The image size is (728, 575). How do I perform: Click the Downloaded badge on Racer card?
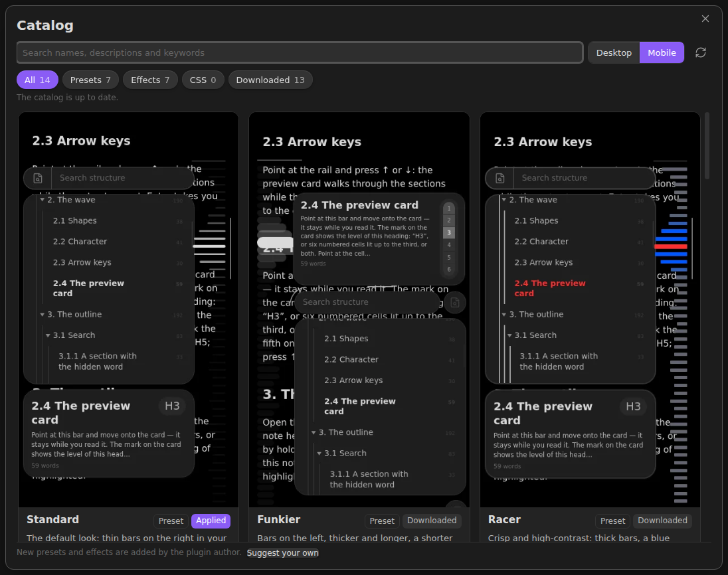(x=662, y=521)
